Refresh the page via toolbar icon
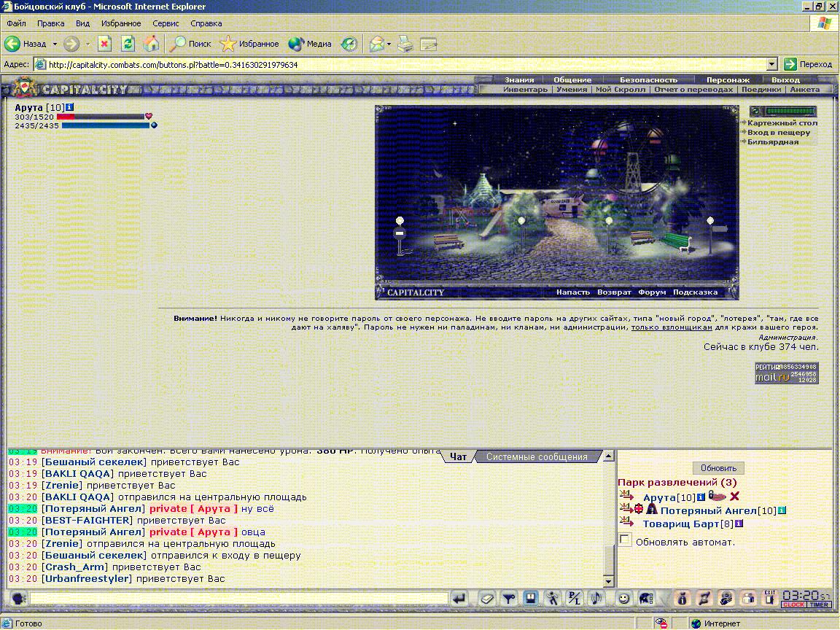The image size is (840, 630). [128, 44]
